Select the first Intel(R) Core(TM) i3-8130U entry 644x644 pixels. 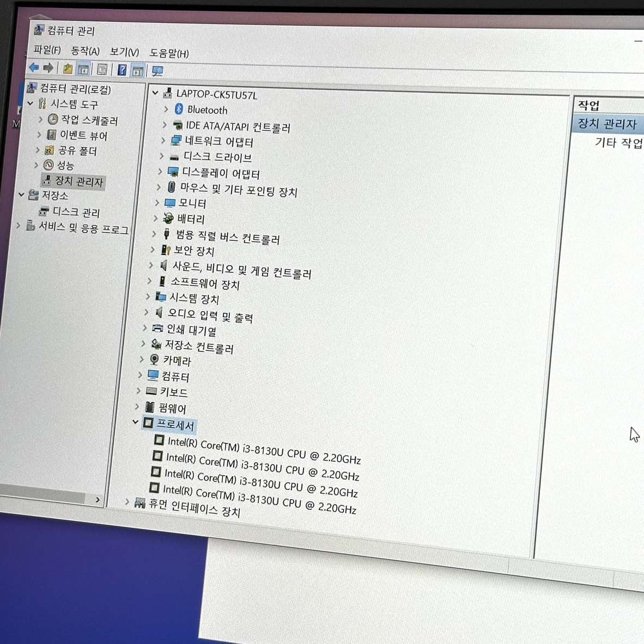[x=264, y=451]
